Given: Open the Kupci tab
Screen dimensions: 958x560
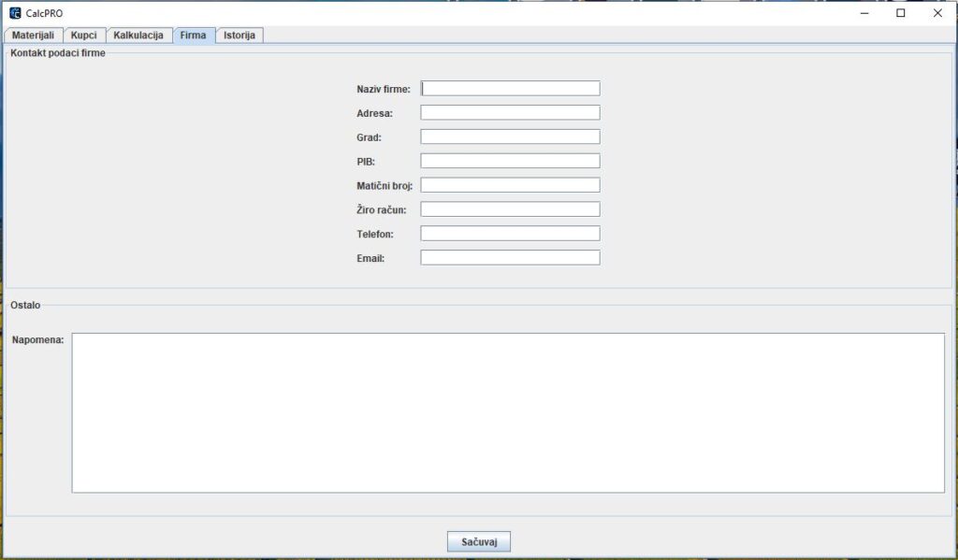Looking at the screenshot, I should click(83, 36).
